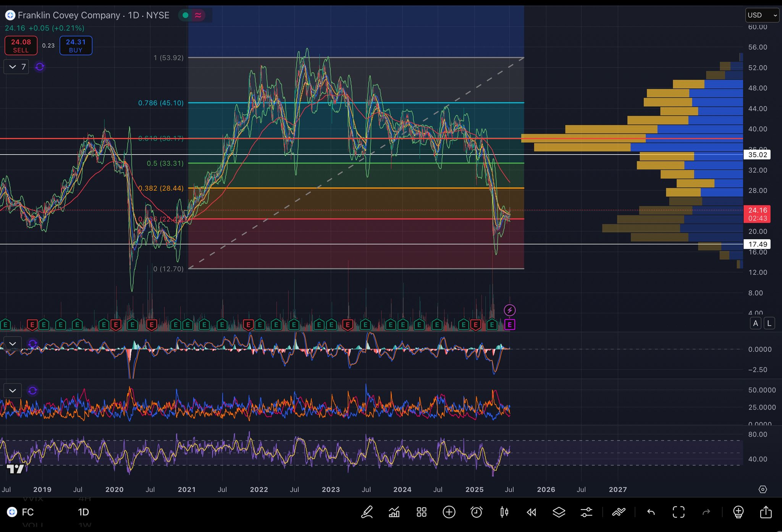Toggle auto scale A button
782x532 pixels.
(x=755, y=324)
